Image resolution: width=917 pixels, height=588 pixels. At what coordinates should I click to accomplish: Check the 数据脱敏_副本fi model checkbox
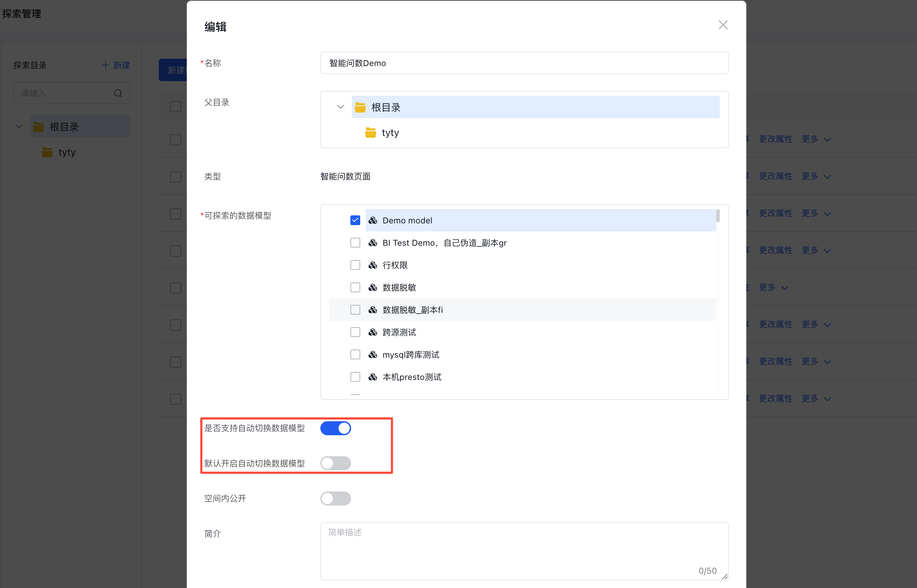(x=355, y=310)
